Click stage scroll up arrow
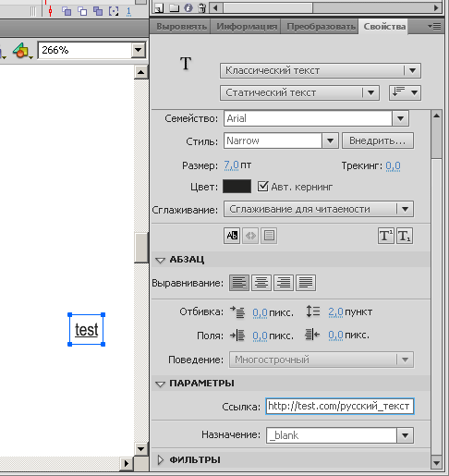The width and height of the screenshot is (449, 476). point(141,72)
